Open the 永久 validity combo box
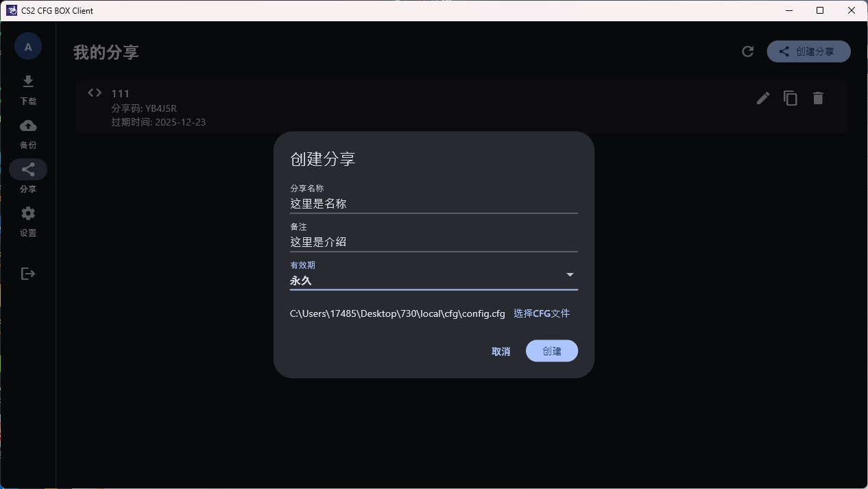This screenshot has height=489, width=868. [425, 281]
